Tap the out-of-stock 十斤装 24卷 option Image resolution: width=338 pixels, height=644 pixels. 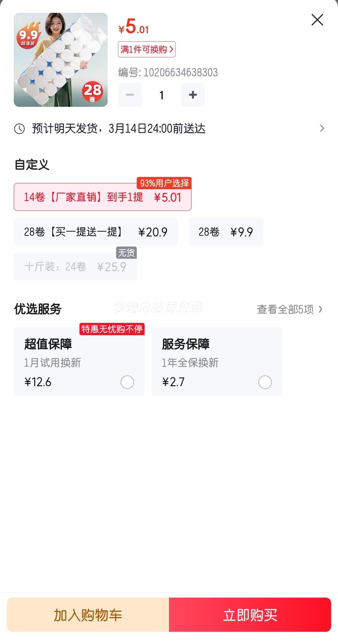75,267
